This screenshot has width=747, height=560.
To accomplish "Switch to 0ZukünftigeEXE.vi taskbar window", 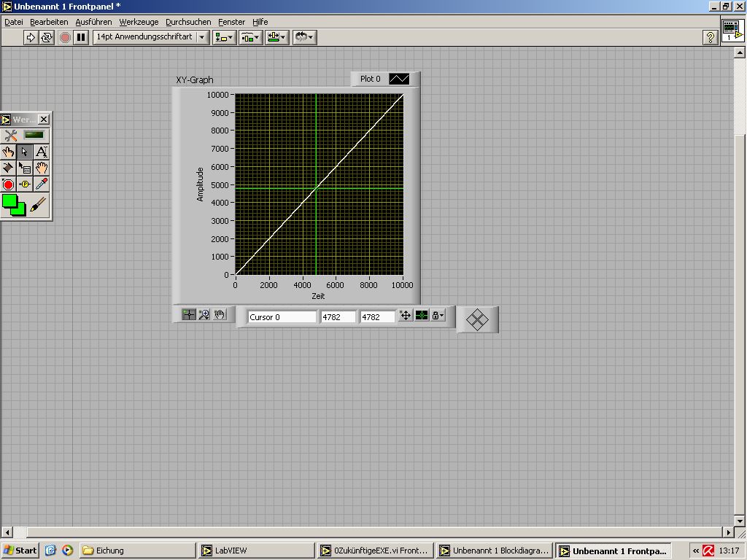I will [x=376, y=551].
